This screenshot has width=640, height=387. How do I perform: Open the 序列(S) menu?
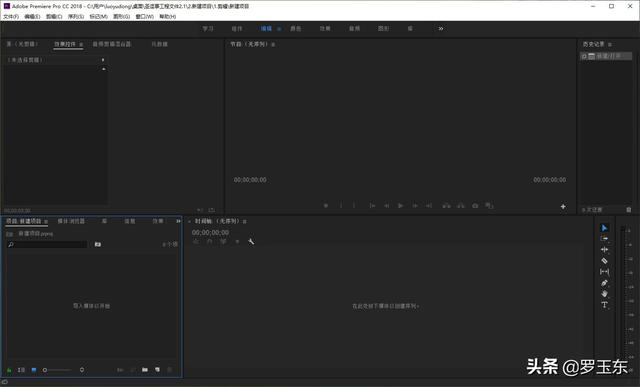tap(76, 17)
